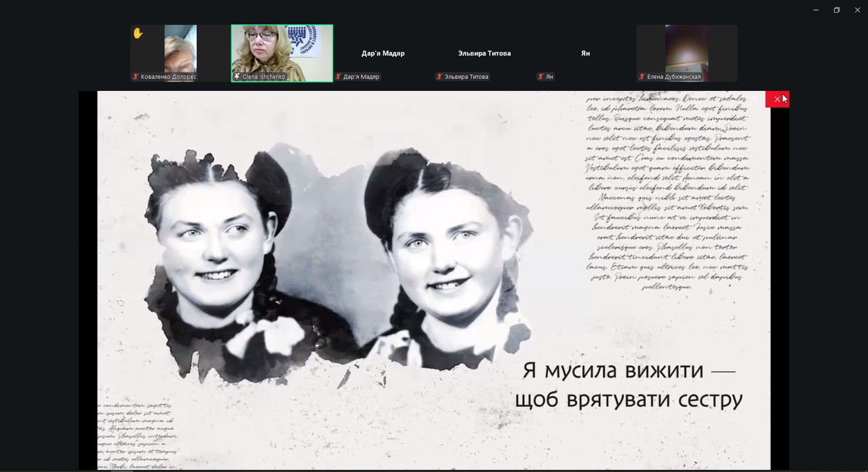
Task: Minimize the meeting window
Action: click(x=816, y=10)
